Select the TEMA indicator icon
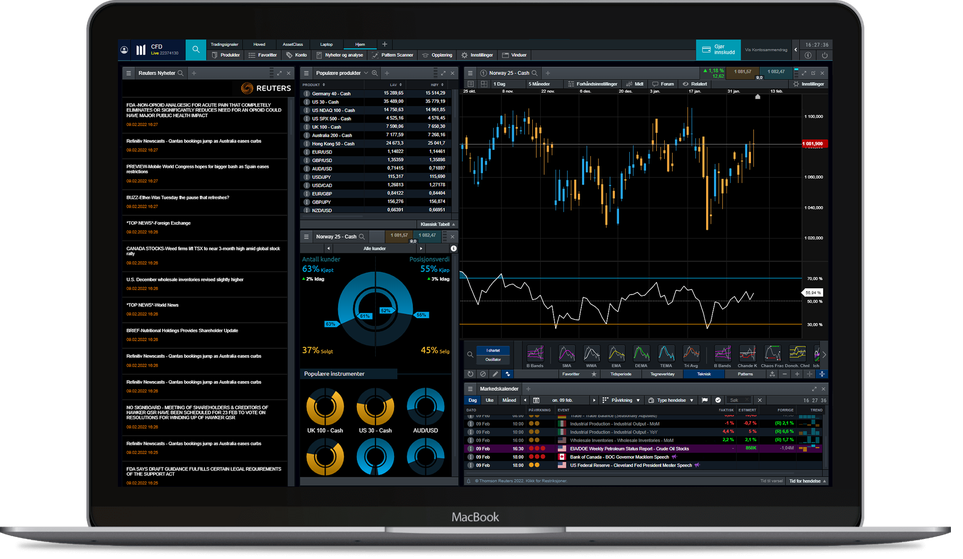The image size is (963, 559). coord(665,354)
